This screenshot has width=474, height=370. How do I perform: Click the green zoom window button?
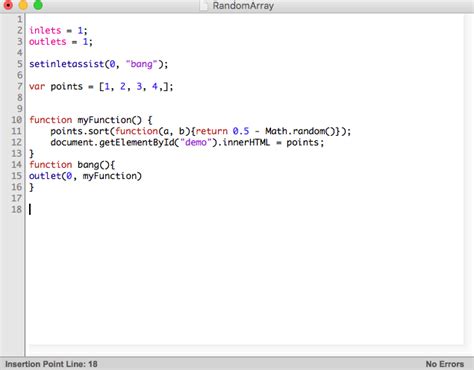38,5
